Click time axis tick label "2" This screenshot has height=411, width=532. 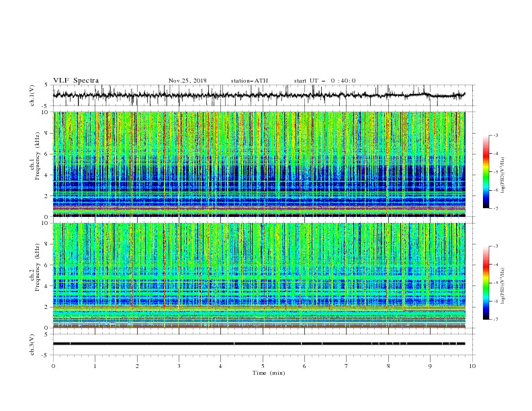(137, 366)
